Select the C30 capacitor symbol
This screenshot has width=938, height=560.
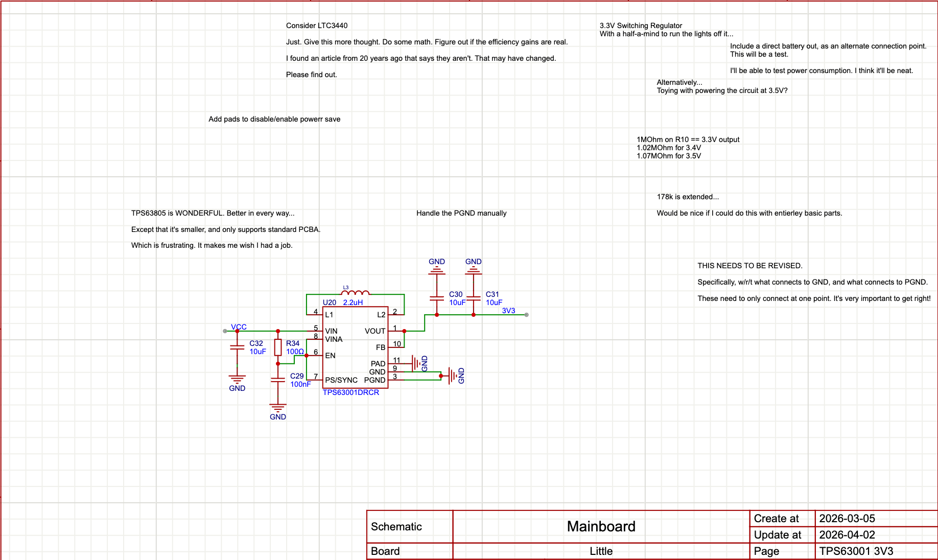coord(437,298)
